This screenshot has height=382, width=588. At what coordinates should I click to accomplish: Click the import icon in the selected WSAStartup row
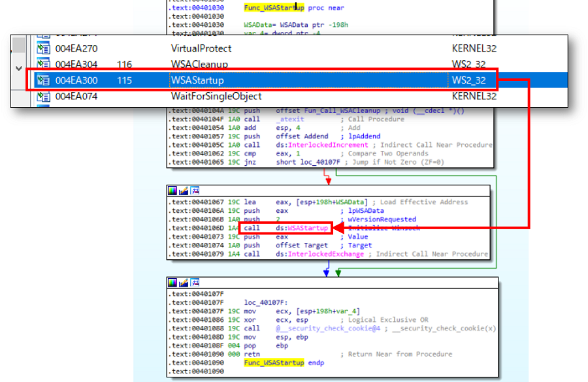(43, 80)
